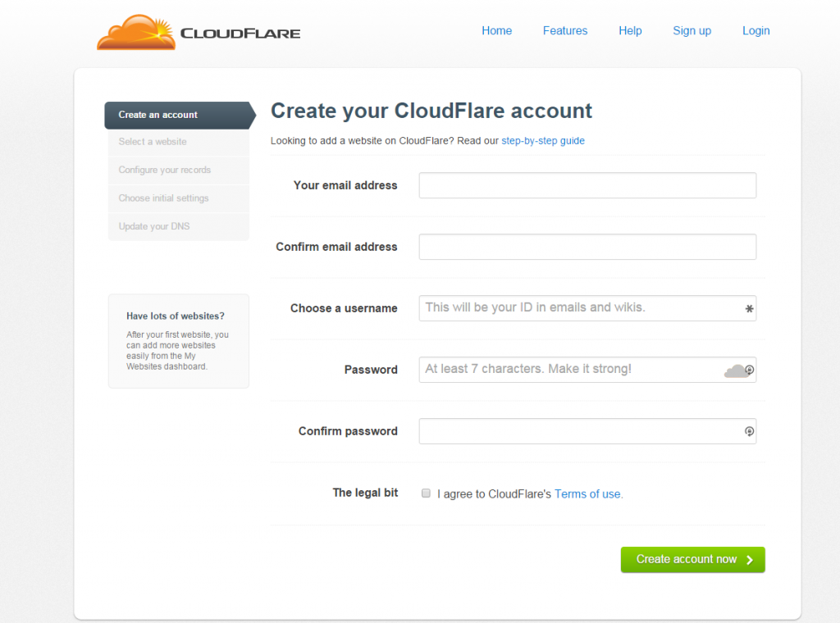
Task: Click the Create account now button
Action: (x=692, y=559)
